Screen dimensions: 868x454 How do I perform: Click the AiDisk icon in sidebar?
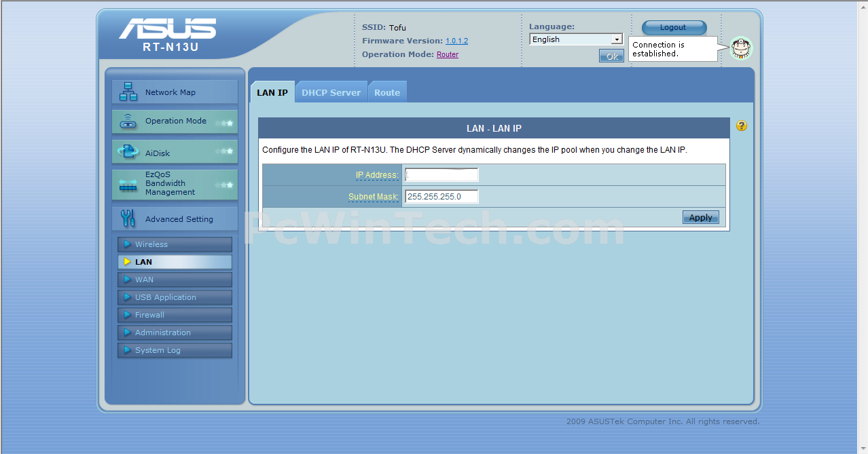128,153
